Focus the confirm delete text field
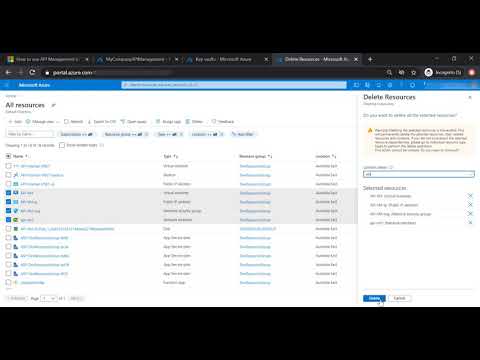Image resolution: width=480 pixels, height=360 pixels. point(419,174)
